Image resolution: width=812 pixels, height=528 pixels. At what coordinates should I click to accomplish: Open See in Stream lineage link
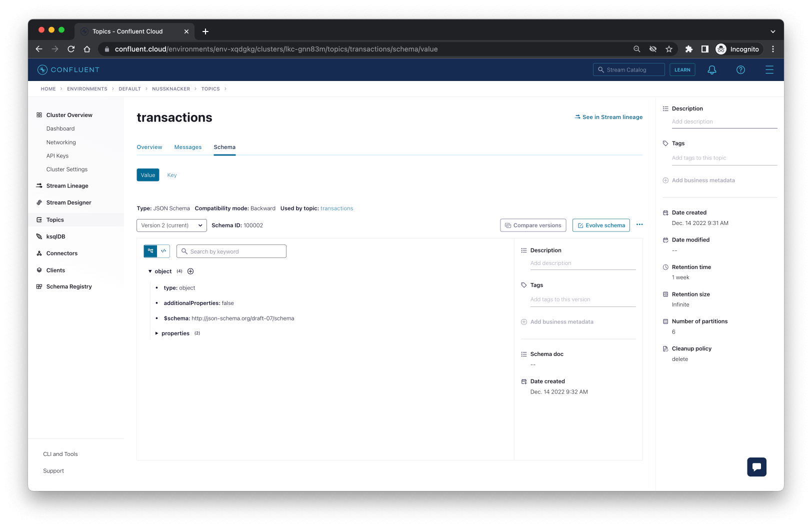tap(608, 117)
